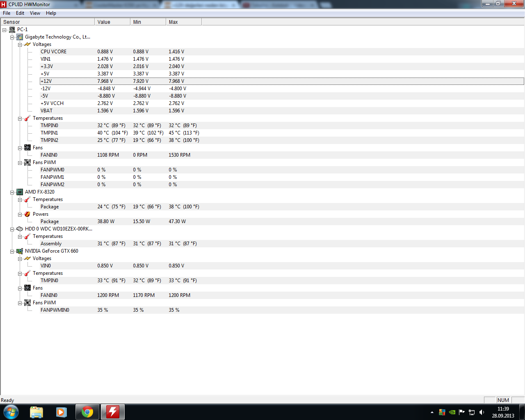Click the GeForce GTX 660 Fans PWM icon
The height and width of the screenshot is (420, 525).
[27, 303]
